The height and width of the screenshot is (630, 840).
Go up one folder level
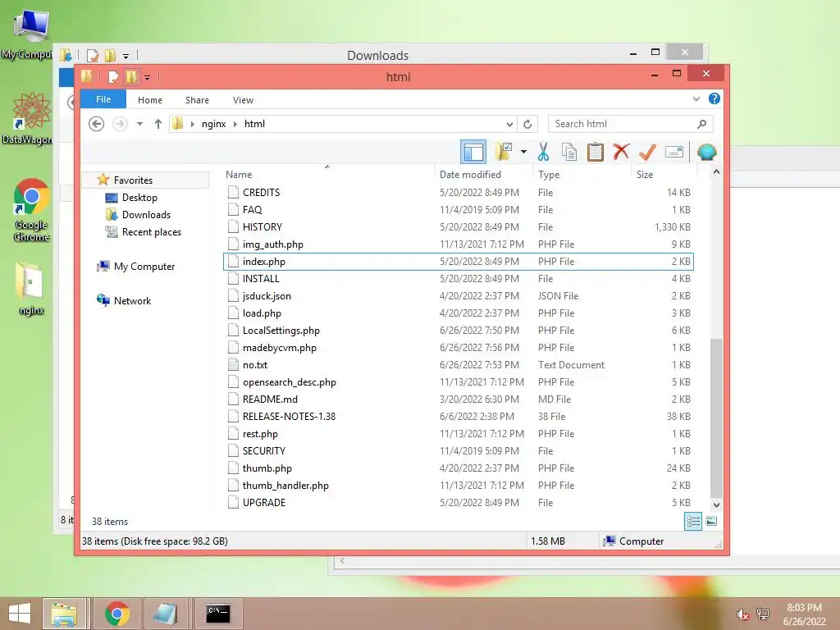[158, 124]
